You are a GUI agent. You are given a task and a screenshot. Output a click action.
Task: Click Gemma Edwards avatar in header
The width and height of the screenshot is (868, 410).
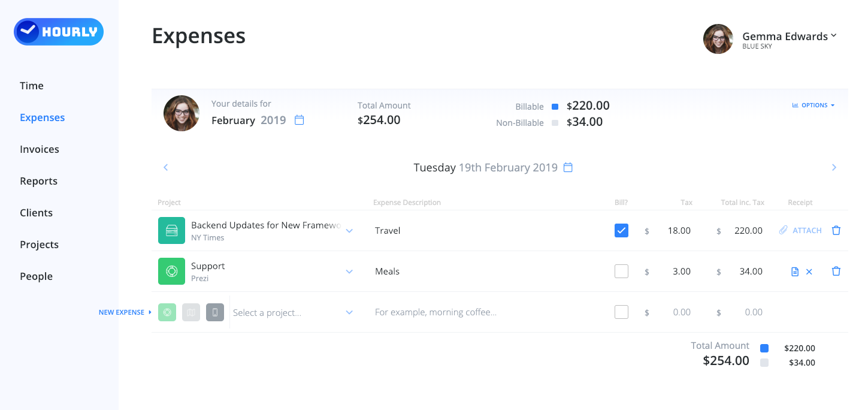click(x=718, y=39)
